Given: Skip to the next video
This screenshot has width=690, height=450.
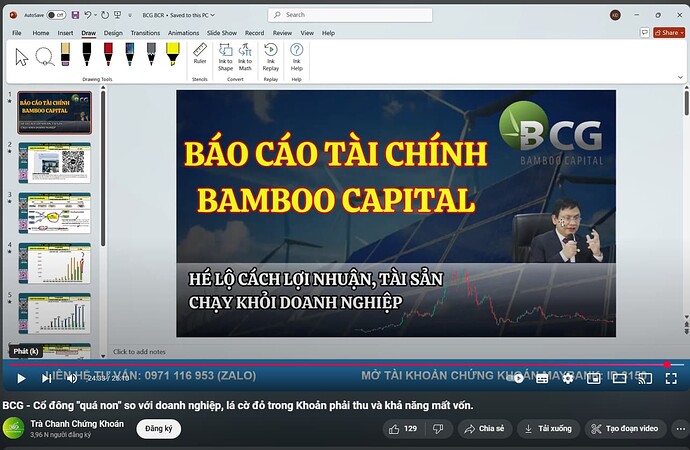Looking at the screenshot, I should (46, 378).
